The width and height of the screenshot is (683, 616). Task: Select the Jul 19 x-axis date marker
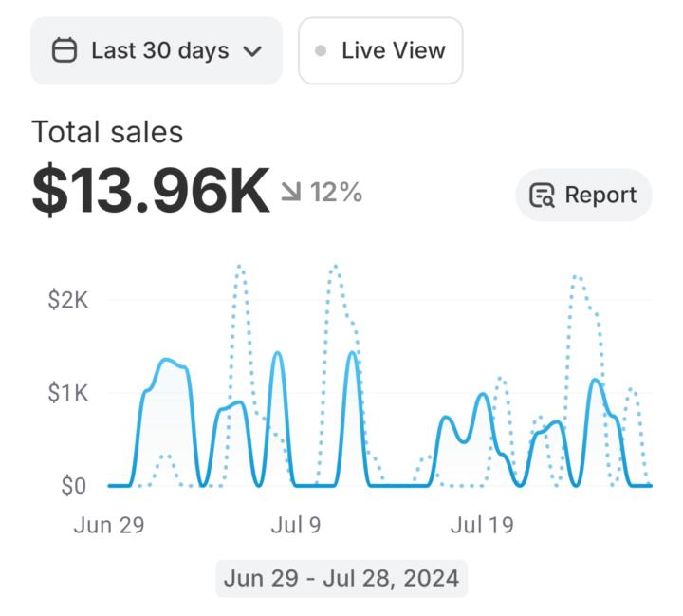click(x=482, y=525)
